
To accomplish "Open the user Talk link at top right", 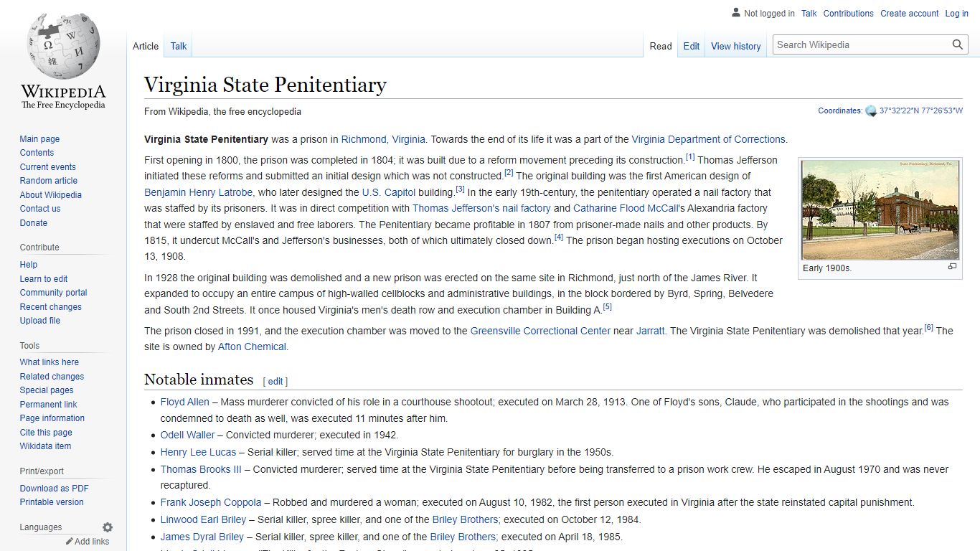I will coord(809,14).
